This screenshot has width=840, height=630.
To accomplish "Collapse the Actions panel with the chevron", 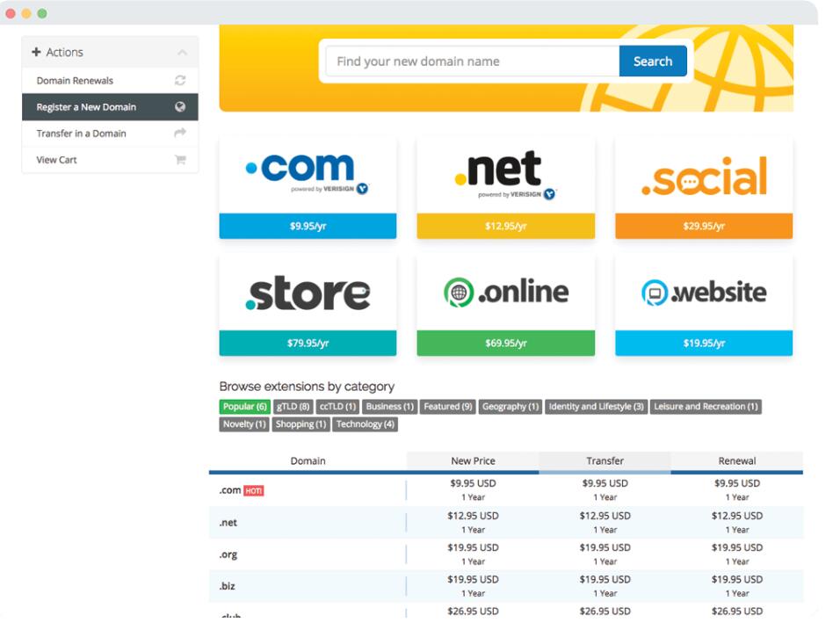I will 182,53.
